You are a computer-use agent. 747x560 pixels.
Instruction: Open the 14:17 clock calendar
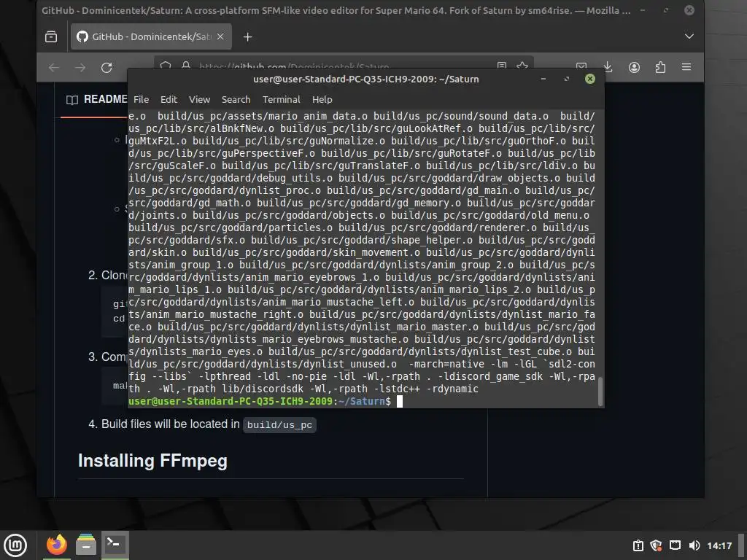pos(719,545)
